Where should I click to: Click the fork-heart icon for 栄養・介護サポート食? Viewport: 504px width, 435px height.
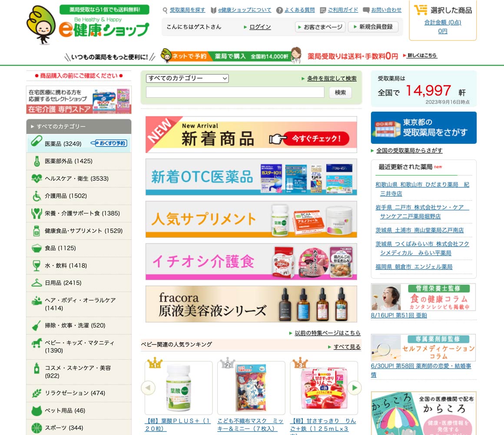(36, 213)
